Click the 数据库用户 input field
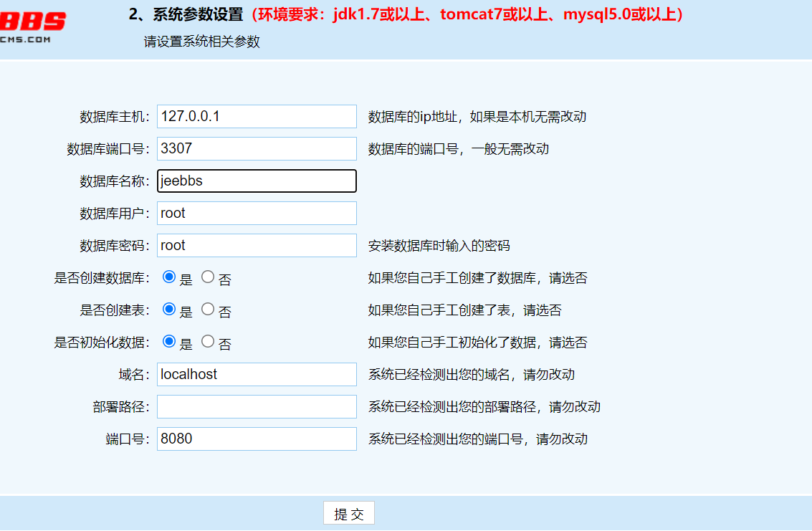 coord(257,213)
